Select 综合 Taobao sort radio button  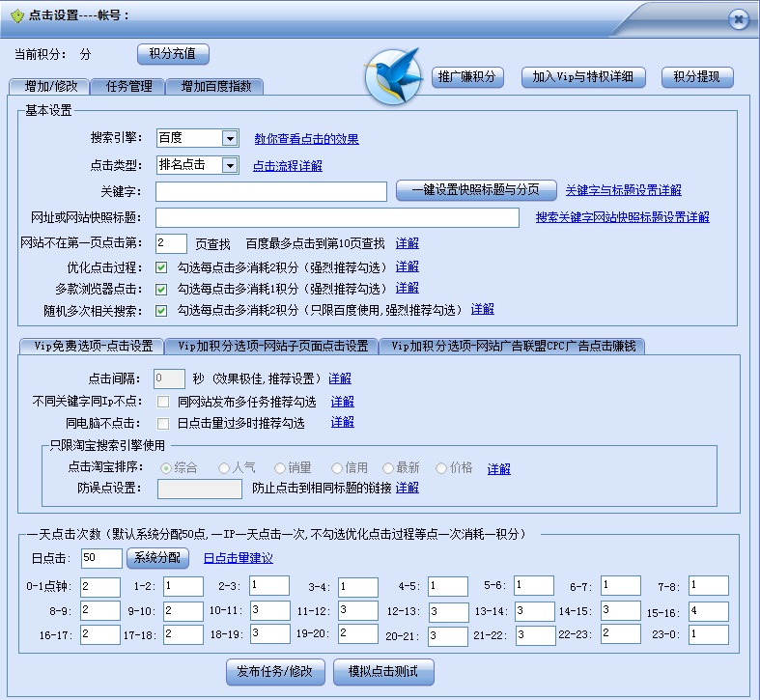(x=166, y=468)
